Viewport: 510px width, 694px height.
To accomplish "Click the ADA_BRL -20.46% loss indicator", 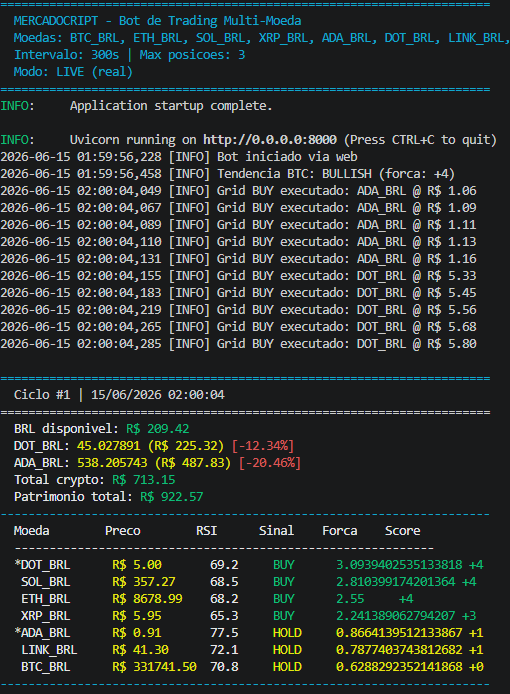I will (x=270, y=463).
